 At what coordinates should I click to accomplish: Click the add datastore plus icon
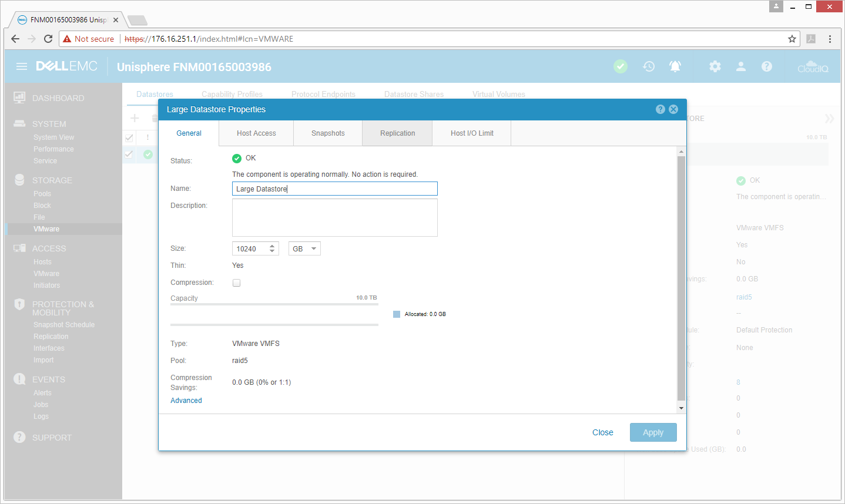click(135, 118)
